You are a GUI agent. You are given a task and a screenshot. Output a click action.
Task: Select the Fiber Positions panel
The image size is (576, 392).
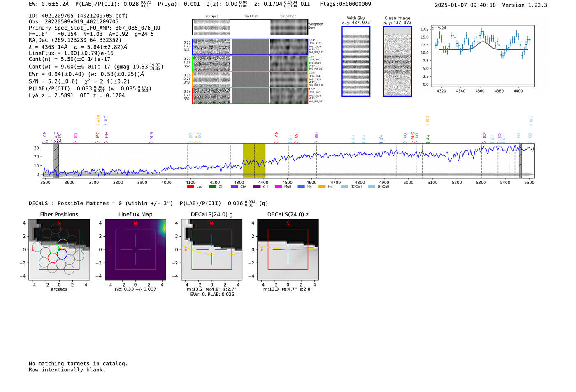click(x=59, y=250)
